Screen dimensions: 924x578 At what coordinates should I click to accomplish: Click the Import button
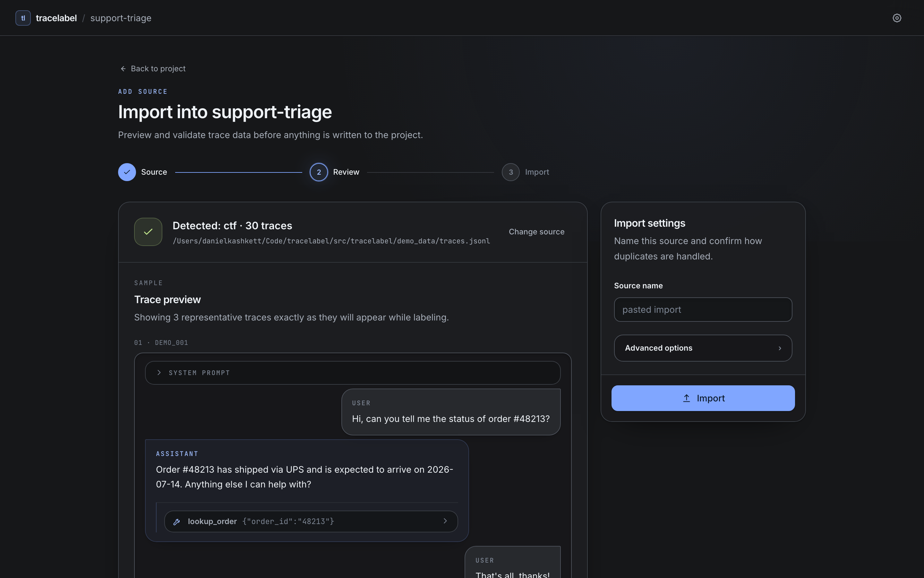[703, 398]
